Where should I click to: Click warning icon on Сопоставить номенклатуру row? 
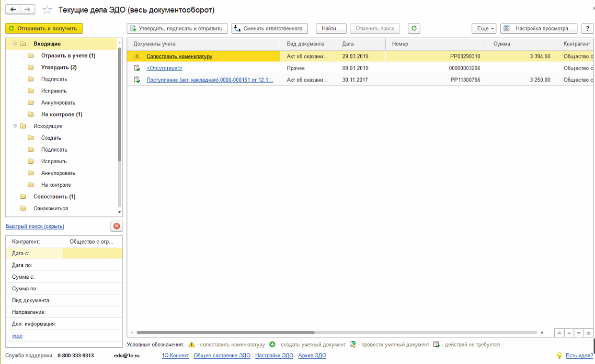pos(137,56)
